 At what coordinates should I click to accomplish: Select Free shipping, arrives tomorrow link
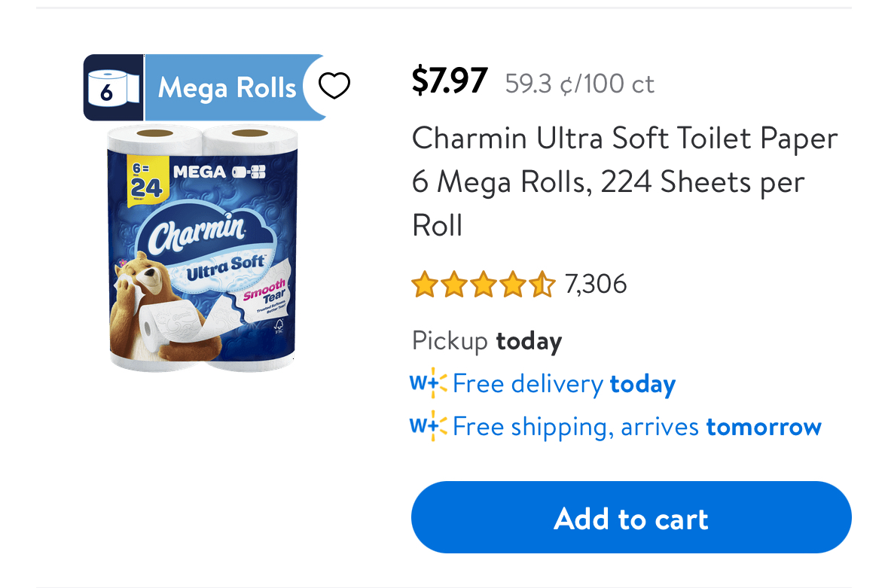coord(636,427)
